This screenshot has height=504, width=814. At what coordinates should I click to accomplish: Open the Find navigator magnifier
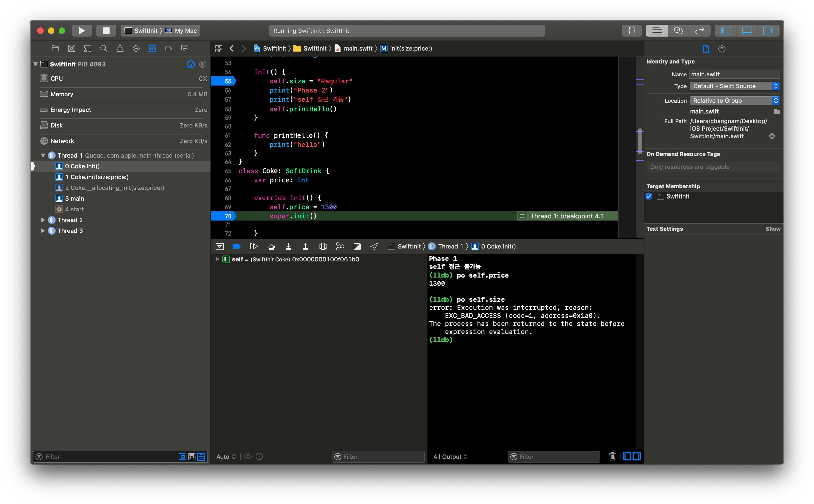tap(104, 48)
